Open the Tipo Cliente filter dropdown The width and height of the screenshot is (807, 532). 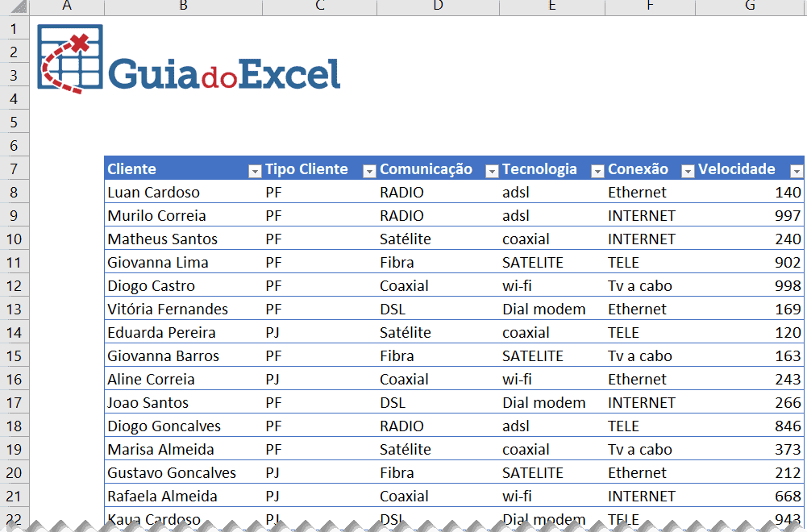pyautogui.click(x=369, y=171)
